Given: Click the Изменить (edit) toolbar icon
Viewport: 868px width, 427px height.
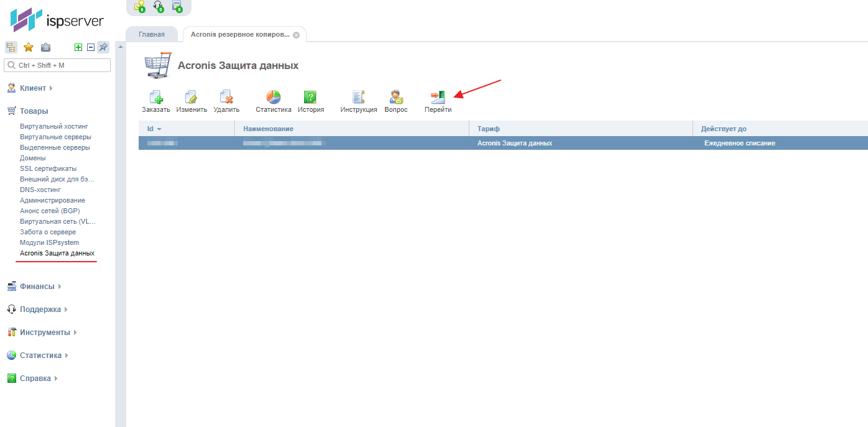Looking at the screenshot, I should pos(191,97).
